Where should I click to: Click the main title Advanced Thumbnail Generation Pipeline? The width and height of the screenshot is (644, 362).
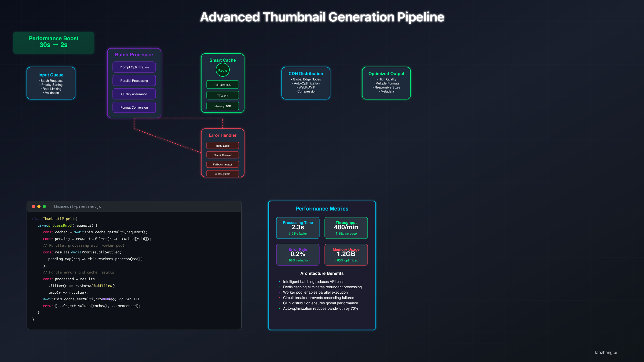[x=322, y=17]
